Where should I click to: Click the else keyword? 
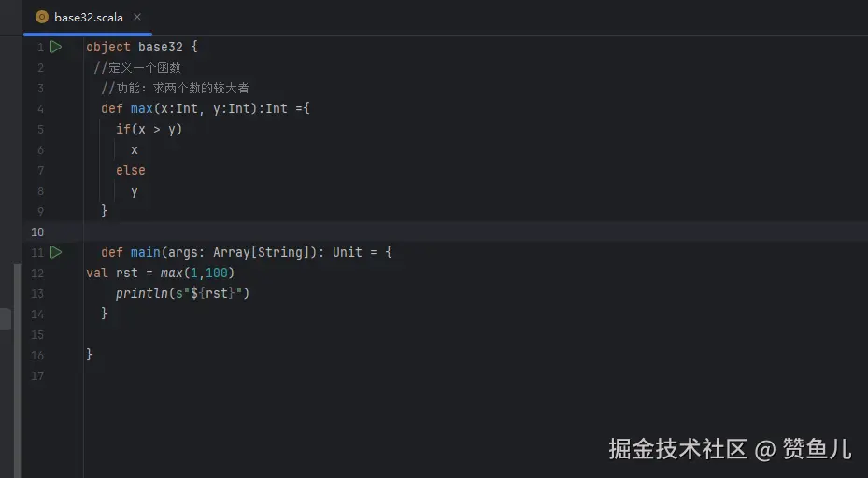click(x=131, y=170)
